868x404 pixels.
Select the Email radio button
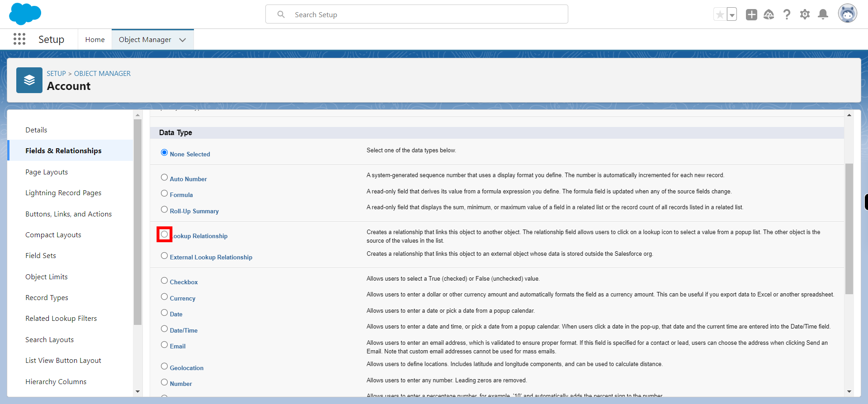(164, 344)
